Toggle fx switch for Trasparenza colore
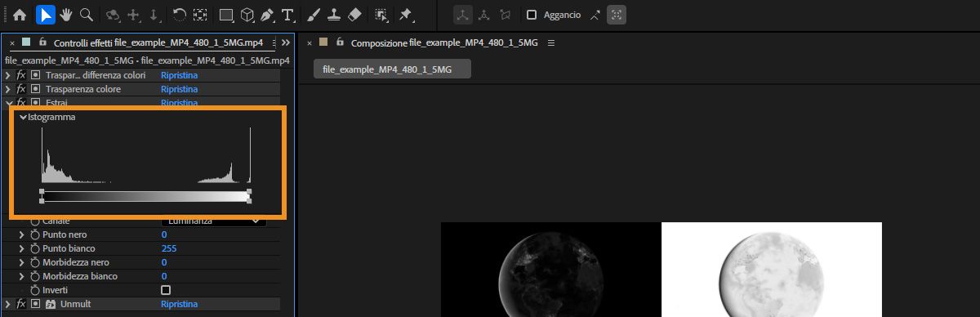Screen dimensions: 980x317 [x=21, y=89]
